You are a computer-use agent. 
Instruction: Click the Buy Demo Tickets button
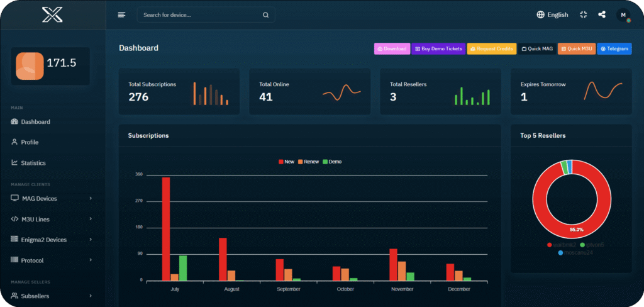[438, 48]
